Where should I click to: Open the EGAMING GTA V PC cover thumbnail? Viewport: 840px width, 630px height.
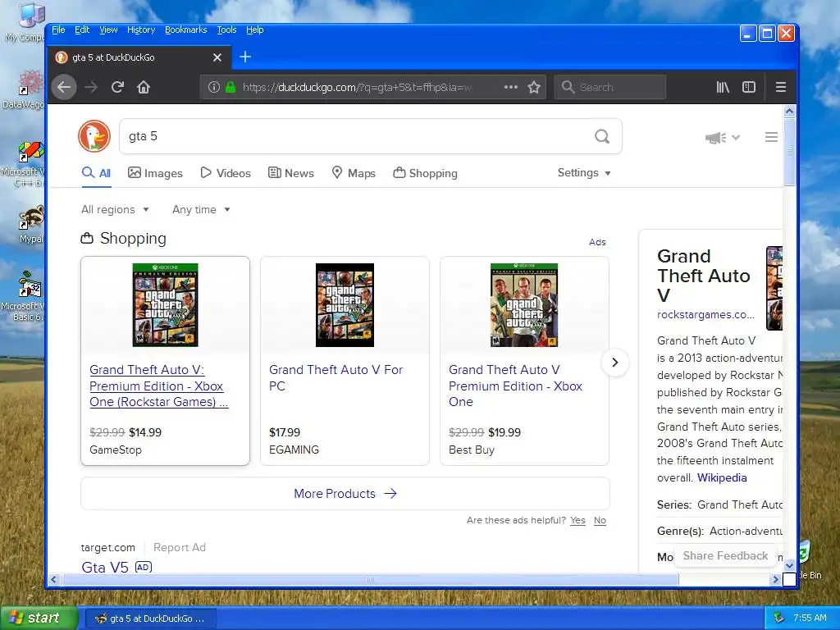tap(345, 305)
